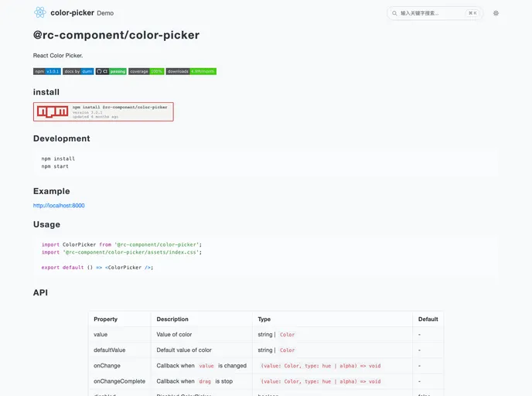532x396 pixels.
Task: Click the Usage section heading
Action: 47,224
